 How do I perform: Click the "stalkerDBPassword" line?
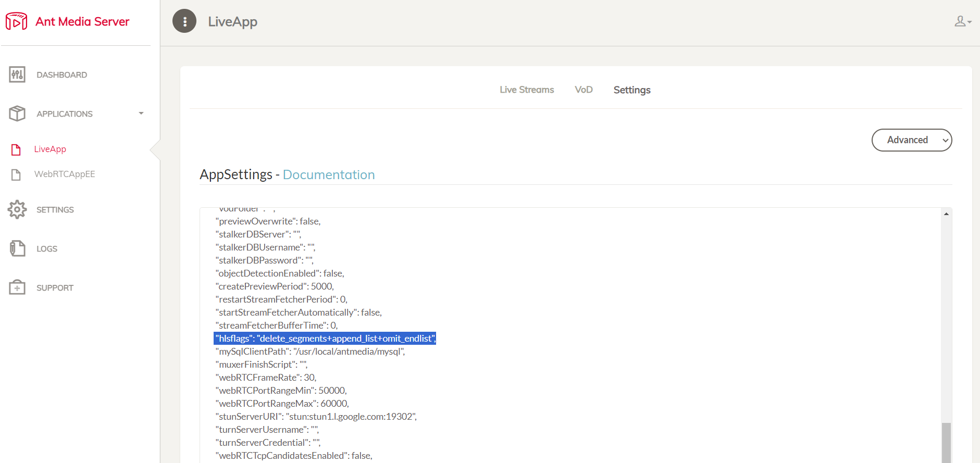264,260
